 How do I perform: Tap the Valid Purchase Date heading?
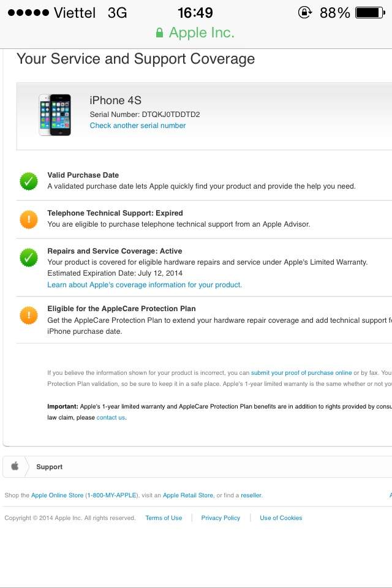[x=83, y=175]
